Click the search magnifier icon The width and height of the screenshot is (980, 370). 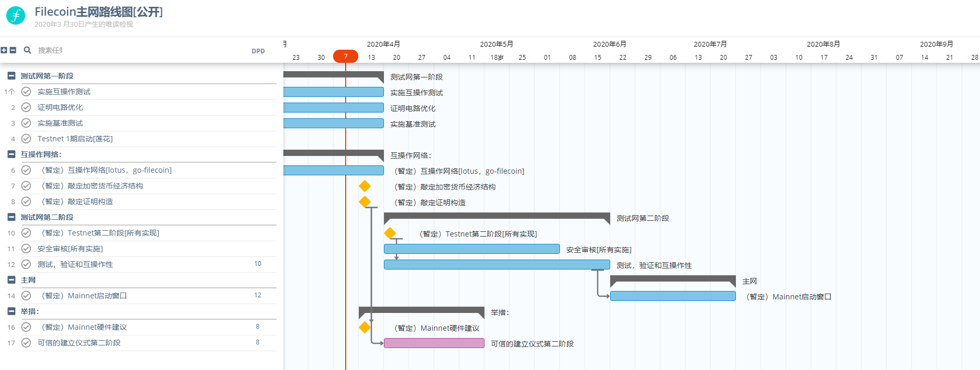click(27, 50)
